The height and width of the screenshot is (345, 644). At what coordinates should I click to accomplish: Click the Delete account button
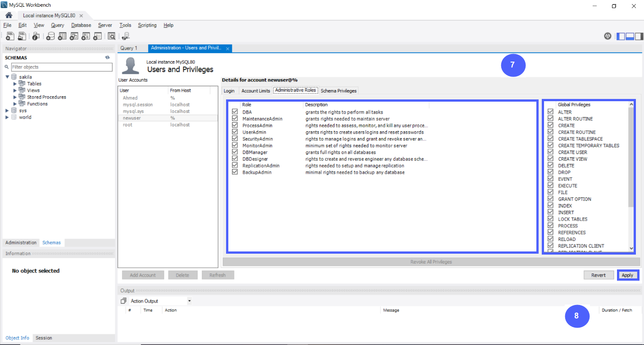tap(182, 275)
